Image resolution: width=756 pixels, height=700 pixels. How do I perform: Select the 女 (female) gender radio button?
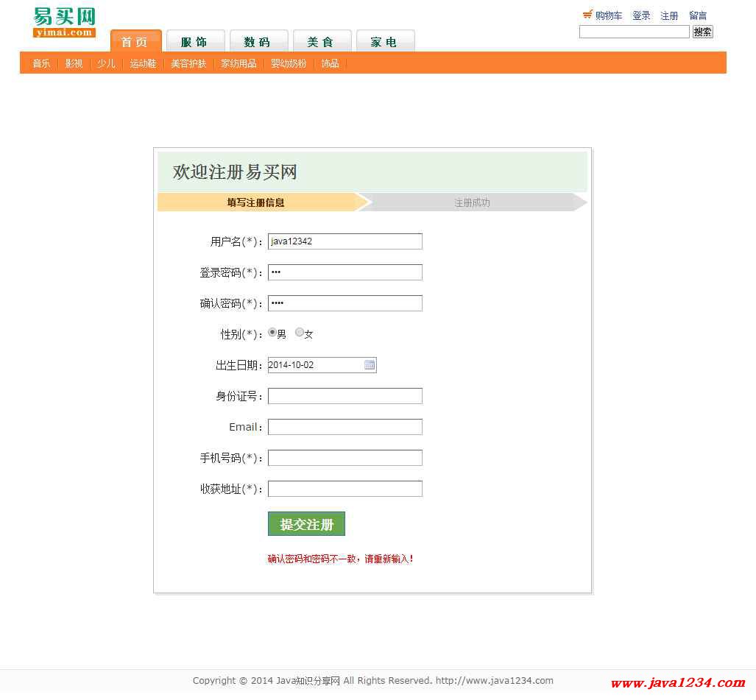pyautogui.click(x=300, y=333)
